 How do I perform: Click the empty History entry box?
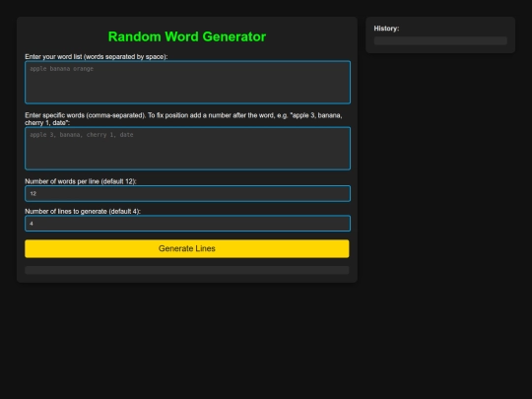point(440,40)
